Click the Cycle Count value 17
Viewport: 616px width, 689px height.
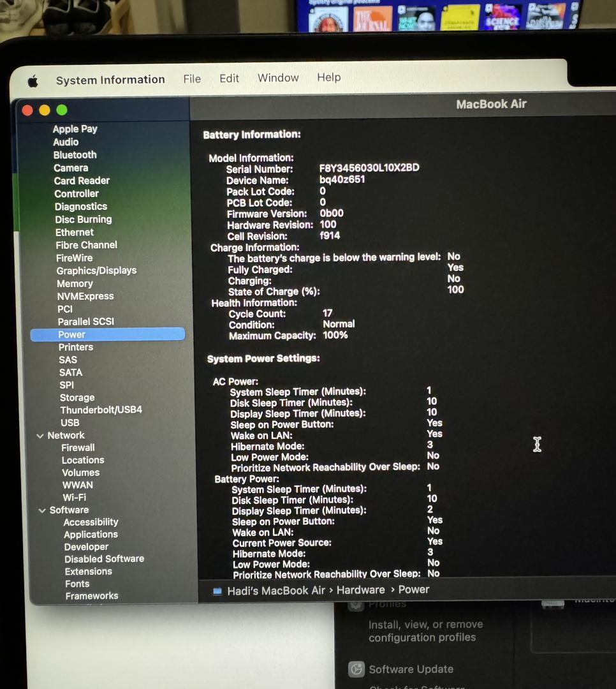[327, 313]
